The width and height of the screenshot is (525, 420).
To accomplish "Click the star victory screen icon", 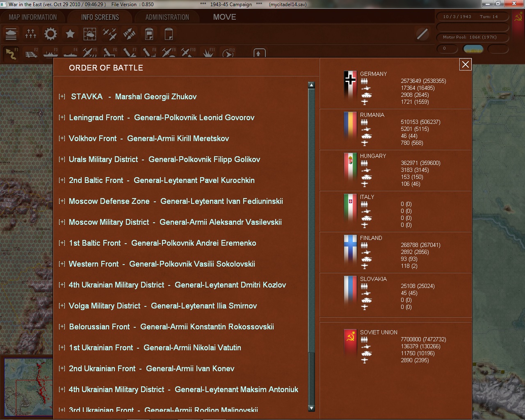I will click(70, 34).
